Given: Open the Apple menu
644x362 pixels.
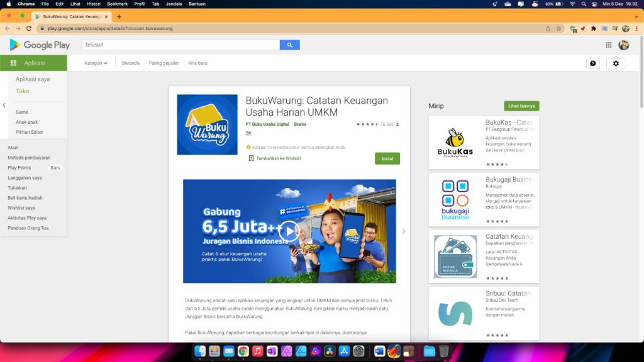Looking at the screenshot, I should [x=9, y=4].
